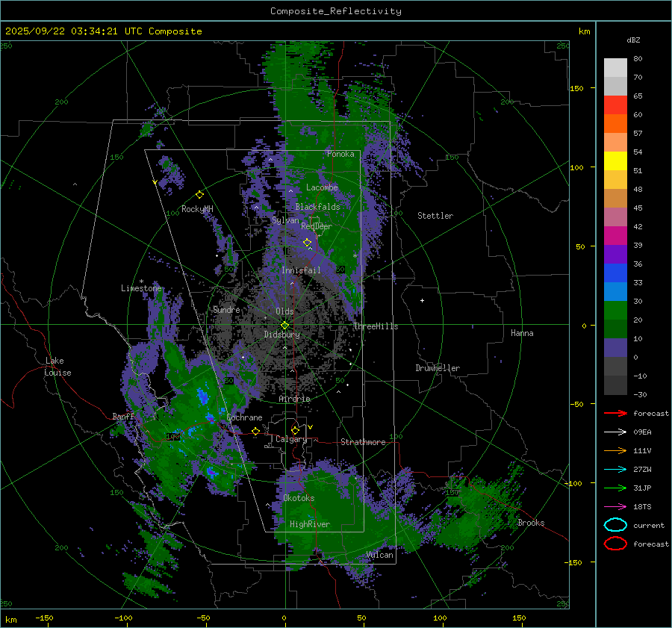This screenshot has height=628, width=672.
Task: Click the magenta 18TS arrow icon
Action: click(x=615, y=506)
